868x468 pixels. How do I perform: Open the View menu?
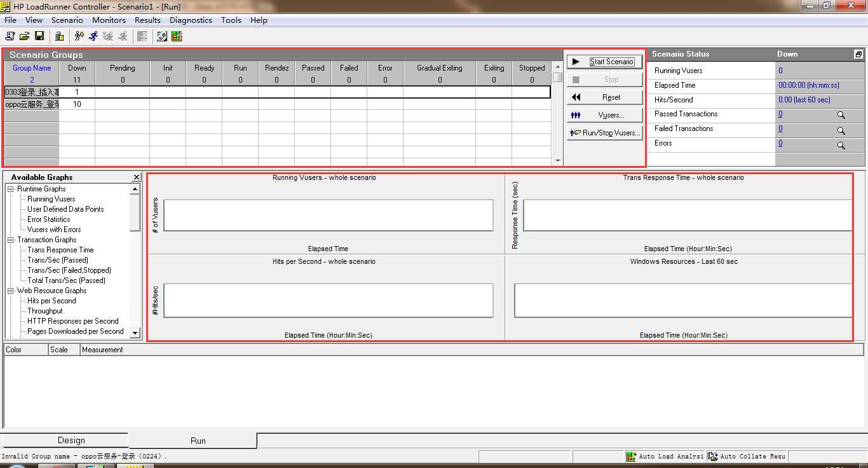(34, 20)
